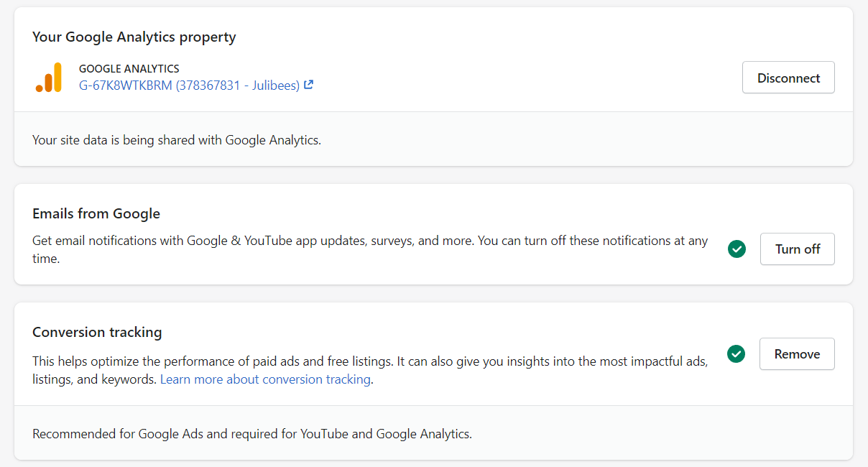
Task: Click the site data being shared message
Action: [x=176, y=140]
